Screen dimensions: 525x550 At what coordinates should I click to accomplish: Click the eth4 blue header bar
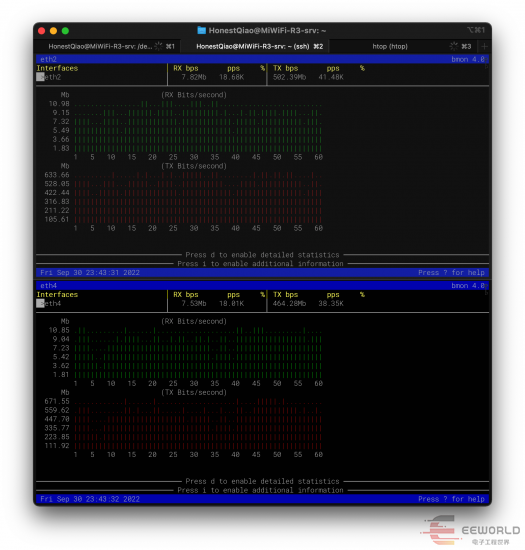pos(262,286)
